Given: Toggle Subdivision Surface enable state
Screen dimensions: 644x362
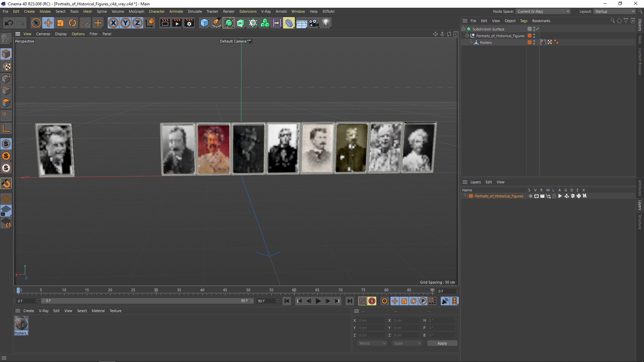Looking at the screenshot, I should 538,28.
